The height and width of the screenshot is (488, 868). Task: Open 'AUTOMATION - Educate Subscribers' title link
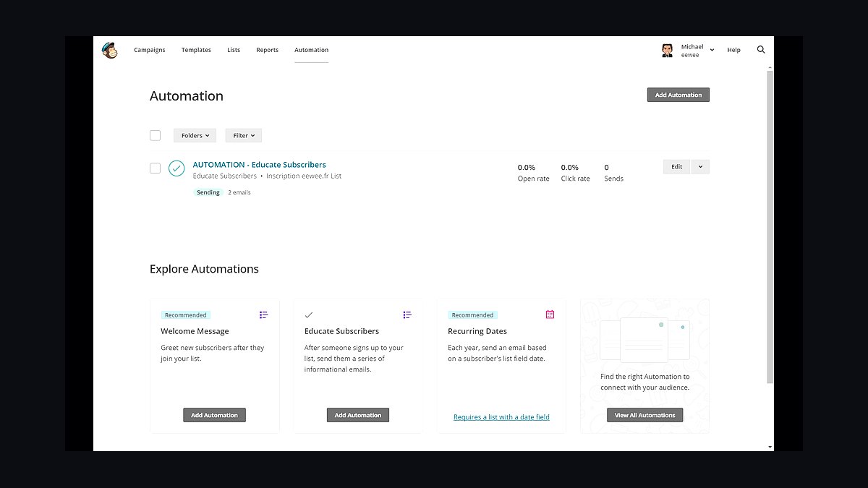[259, 165]
